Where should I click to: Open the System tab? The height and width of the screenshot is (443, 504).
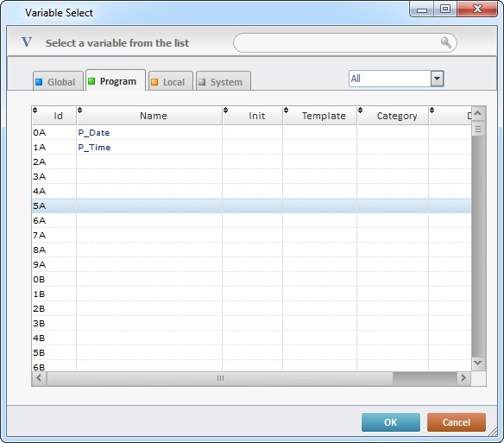[x=224, y=81]
